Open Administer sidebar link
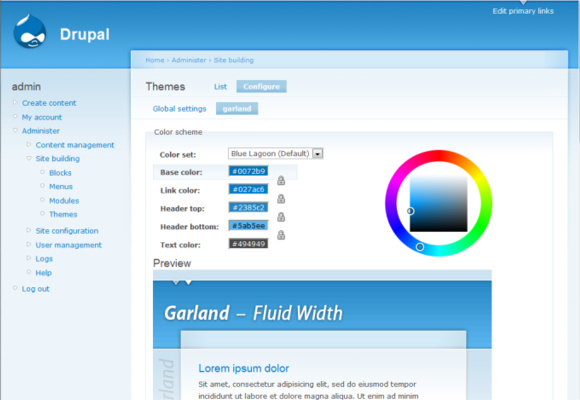The width and height of the screenshot is (580, 400). 41,131
